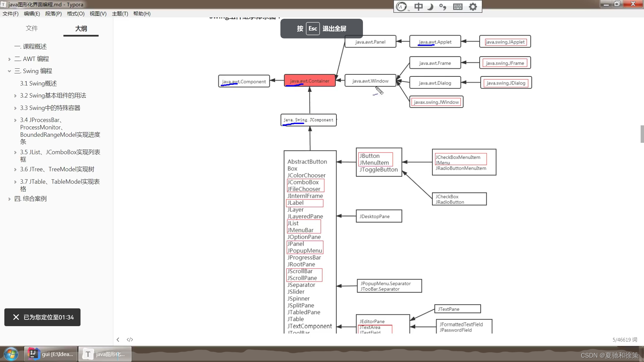
Task: Collapse sidebar with left arrow icon
Action: coord(118,340)
